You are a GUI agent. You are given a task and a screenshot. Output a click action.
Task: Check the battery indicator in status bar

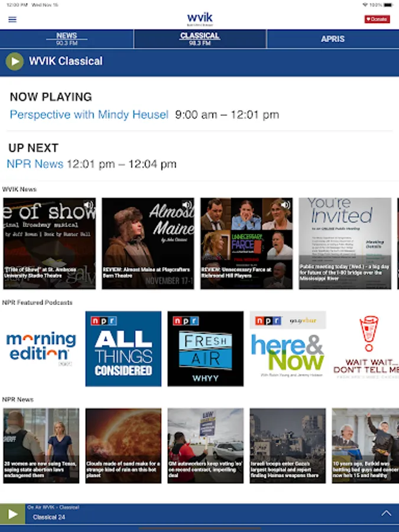[389, 5]
